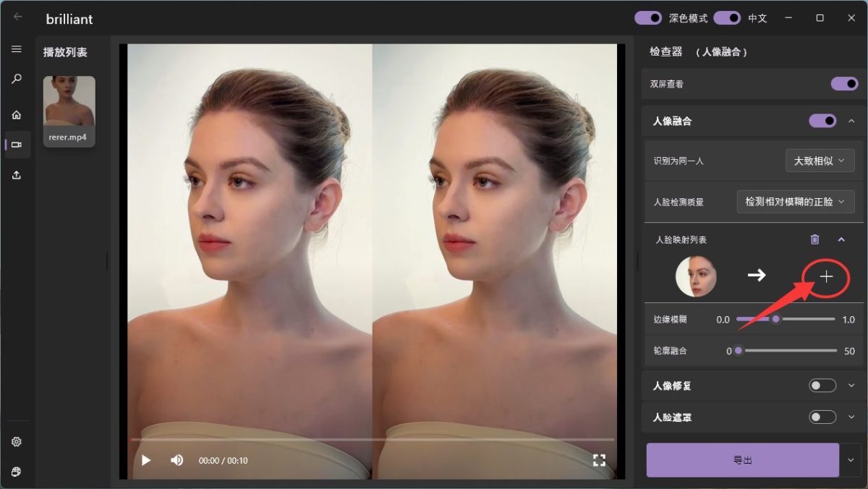The height and width of the screenshot is (489, 868).
Task: Expand the 人像修复 section chevron
Action: 851,386
